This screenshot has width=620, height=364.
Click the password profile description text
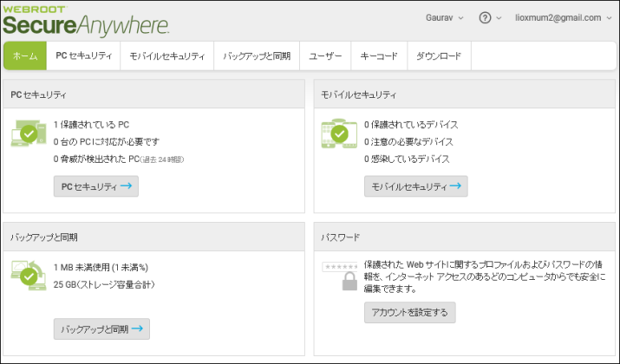coord(485,276)
